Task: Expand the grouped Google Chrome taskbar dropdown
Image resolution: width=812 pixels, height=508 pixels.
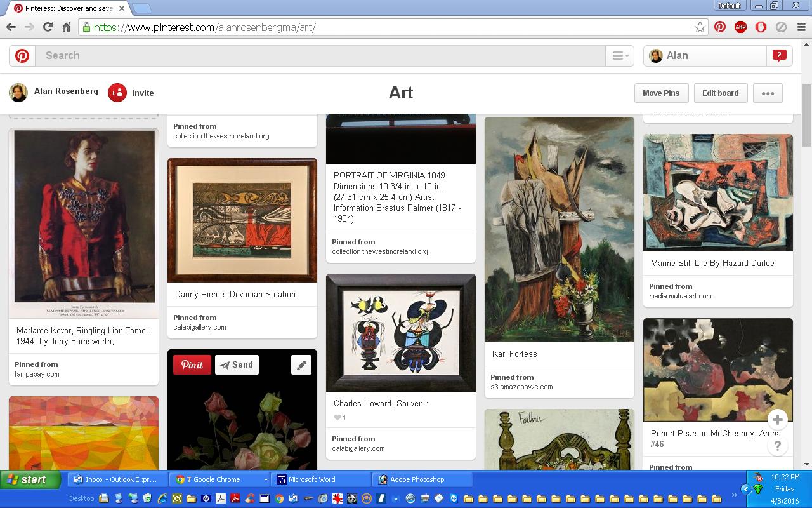Action: pos(265,479)
